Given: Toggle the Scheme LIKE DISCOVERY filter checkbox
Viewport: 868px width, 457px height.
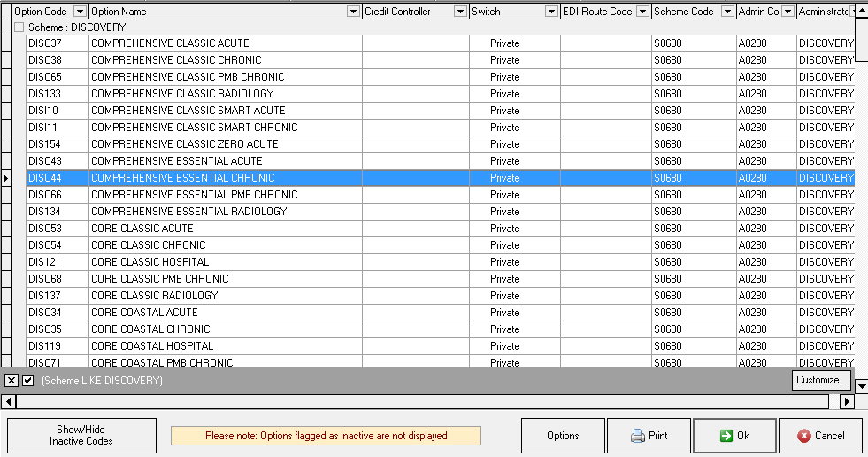Looking at the screenshot, I should [28, 381].
